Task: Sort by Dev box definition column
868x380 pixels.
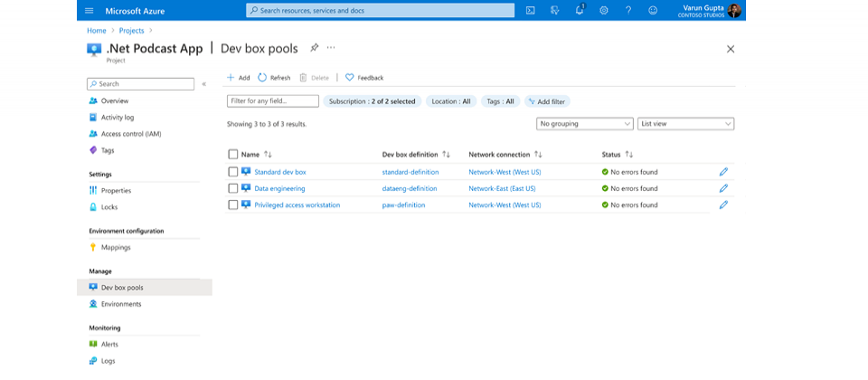Action: tap(446, 155)
